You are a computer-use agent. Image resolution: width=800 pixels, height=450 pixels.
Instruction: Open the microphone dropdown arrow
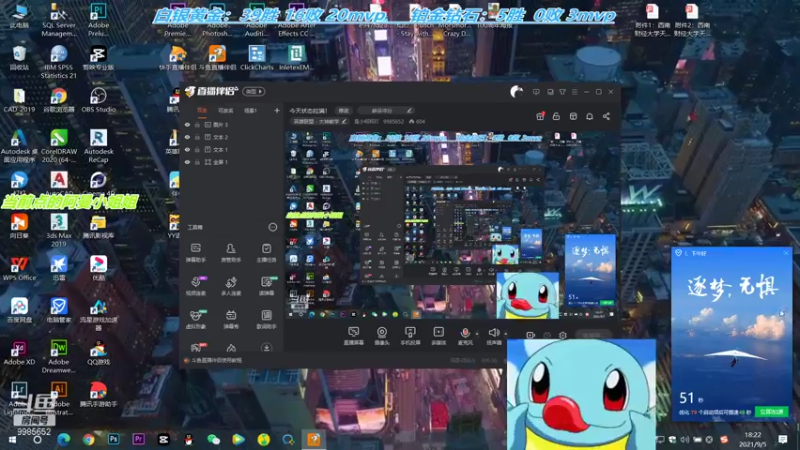pyautogui.click(x=477, y=334)
